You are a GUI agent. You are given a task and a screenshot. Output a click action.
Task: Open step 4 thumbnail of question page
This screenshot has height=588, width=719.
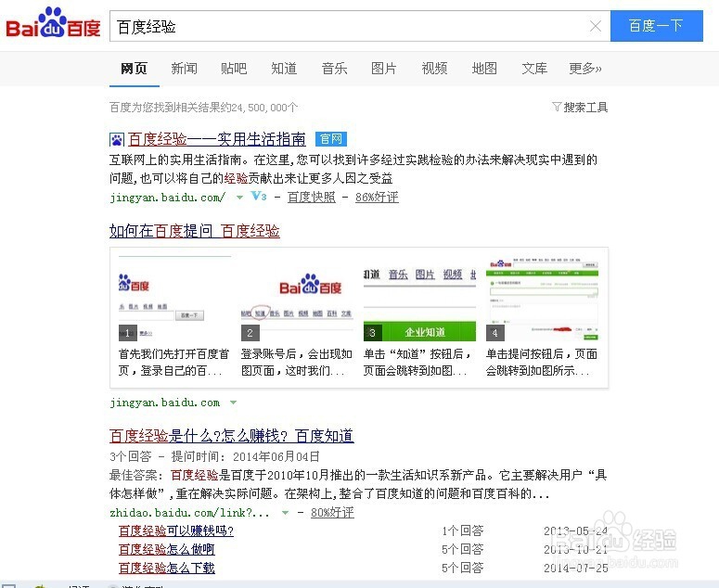click(542, 299)
